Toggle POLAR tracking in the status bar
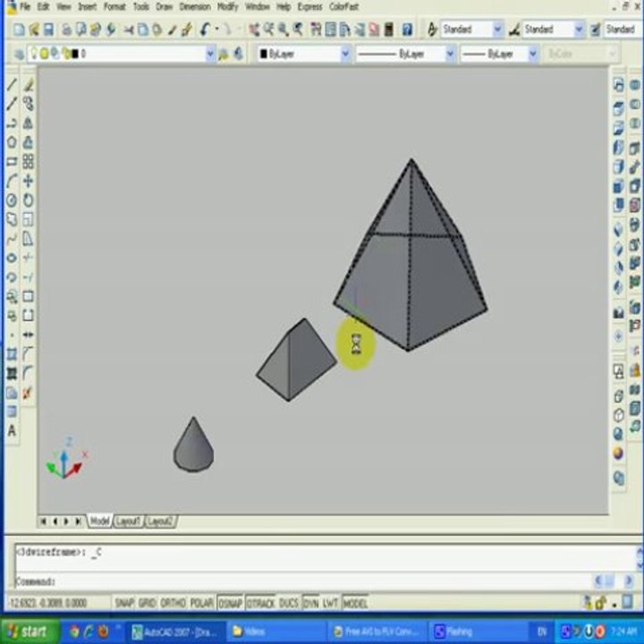The height and width of the screenshot is (644, 644). pyautogui.click(x=201, y=603)
